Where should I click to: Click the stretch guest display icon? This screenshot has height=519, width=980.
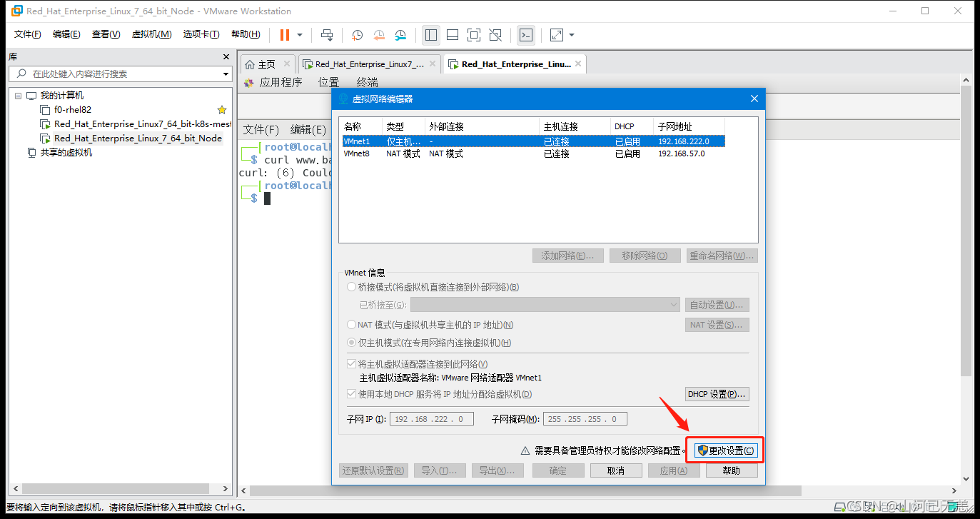click(x=557, y=34)
